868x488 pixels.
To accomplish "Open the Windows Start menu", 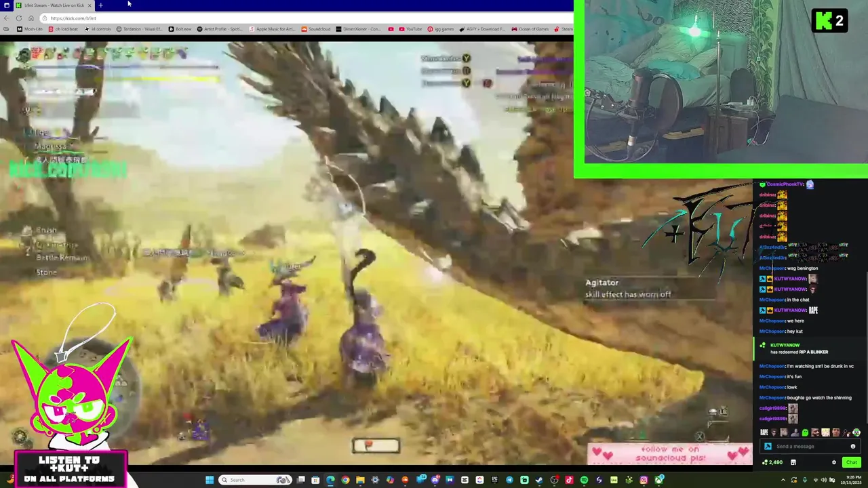I will (x=209, y=480).
